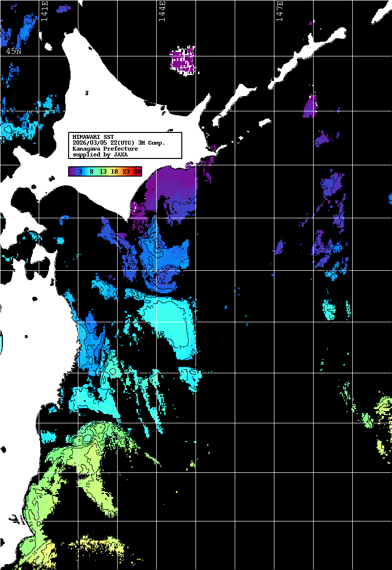Click the 3 value on color scale
392x570 pixels.
[80, 172]
